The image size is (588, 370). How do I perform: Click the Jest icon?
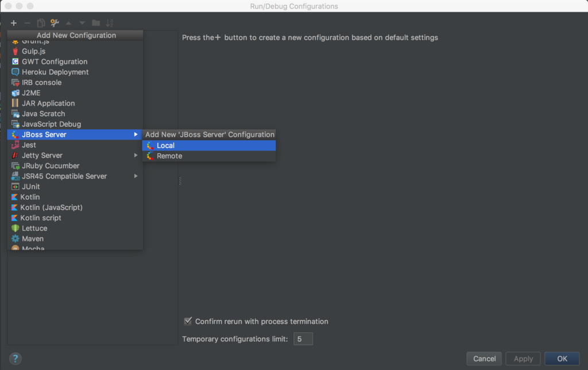click(x=15, y=145)
